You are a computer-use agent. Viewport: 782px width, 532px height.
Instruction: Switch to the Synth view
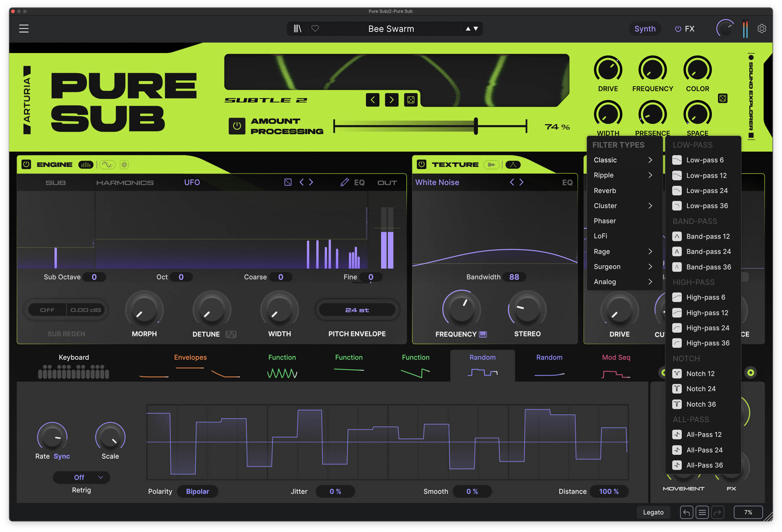tap(645, 29)
